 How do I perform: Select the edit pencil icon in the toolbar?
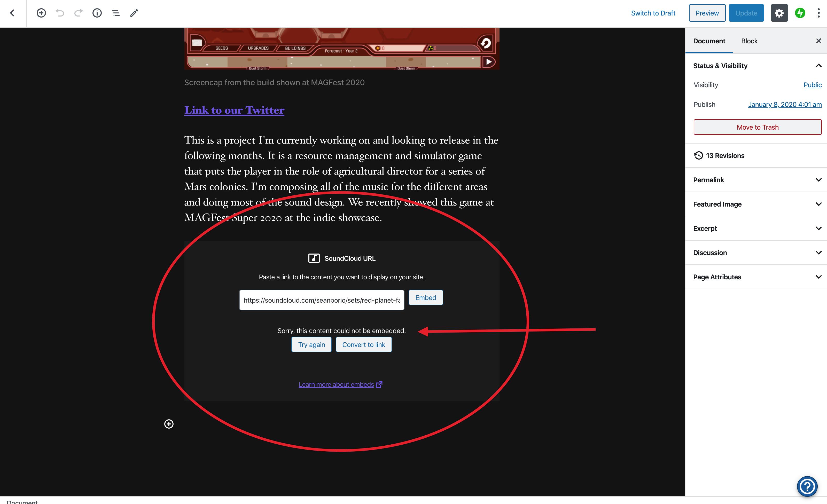[134, 13]
